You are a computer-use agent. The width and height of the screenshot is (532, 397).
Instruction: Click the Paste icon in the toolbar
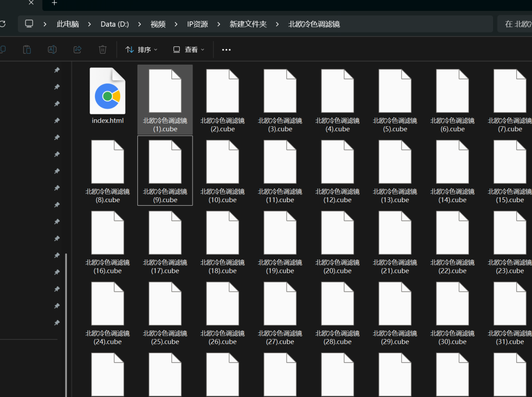(x=27, y=49)
